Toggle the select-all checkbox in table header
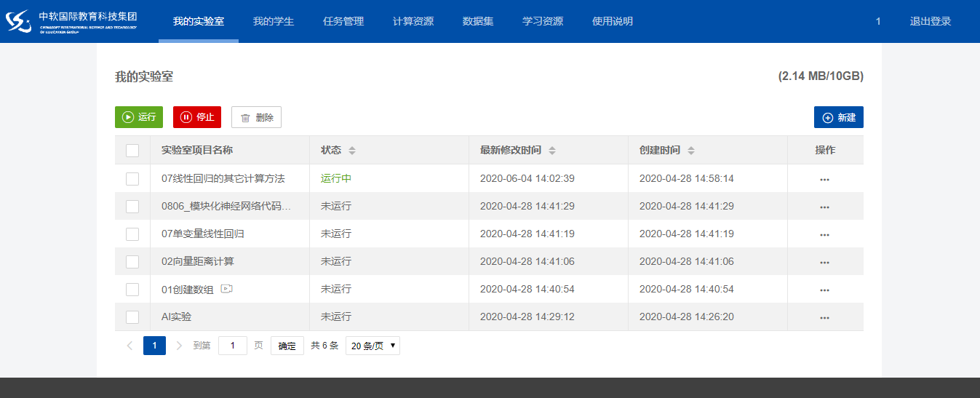The width and height of the screenshot is (980, 398). 132,151
